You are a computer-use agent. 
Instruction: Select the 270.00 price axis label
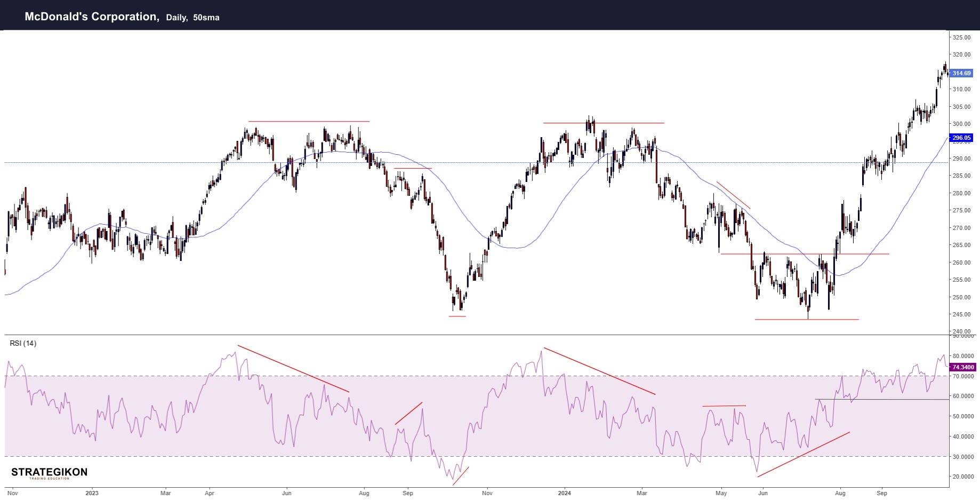coord(962,228)
